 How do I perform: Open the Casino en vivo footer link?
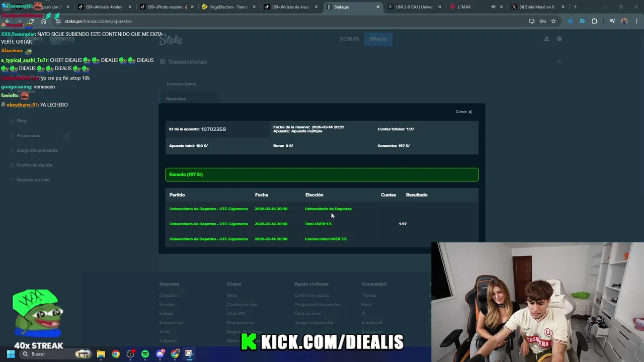[x=242, y=304]
